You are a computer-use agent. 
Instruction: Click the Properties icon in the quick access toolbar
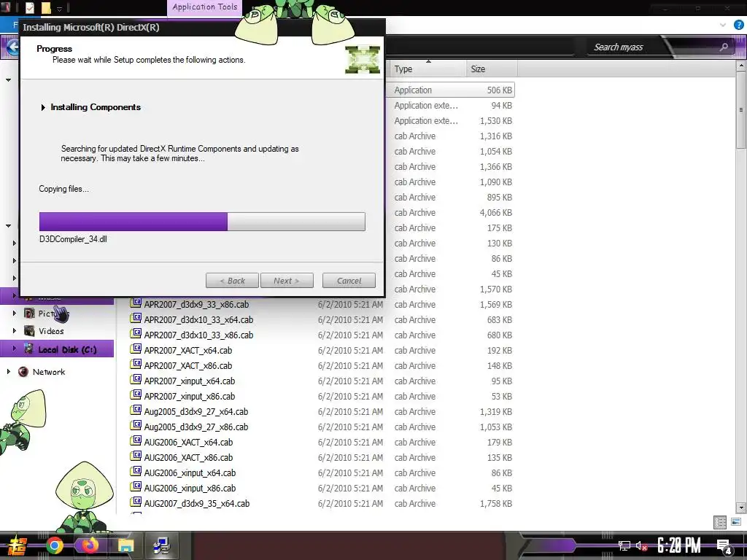tap(29, 7)
